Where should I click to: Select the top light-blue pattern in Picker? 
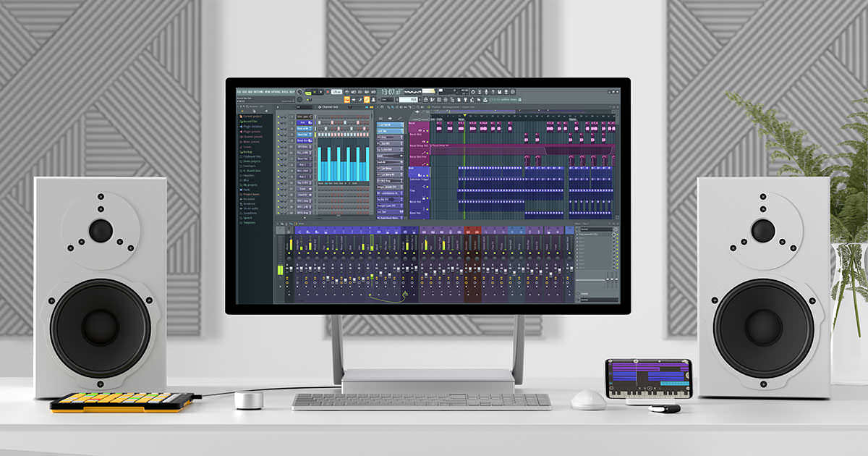click(x=390, y=124)
